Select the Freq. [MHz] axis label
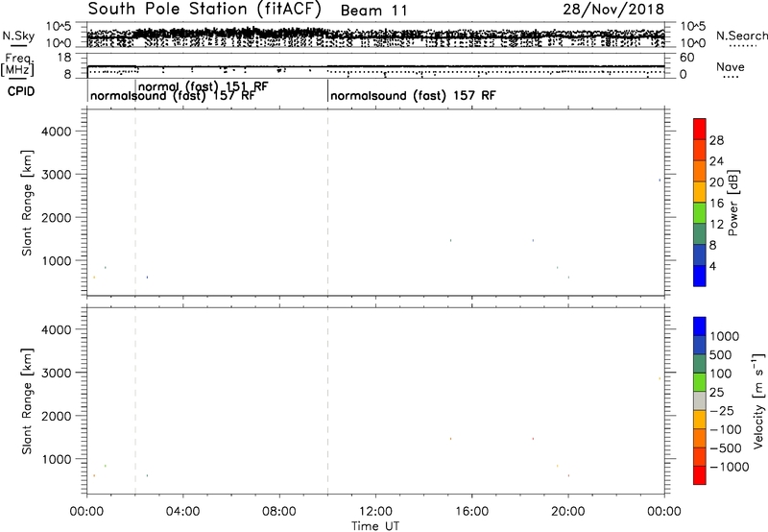Image resolution: width=768 pixels, height=532 pixels. coord(19,64)
